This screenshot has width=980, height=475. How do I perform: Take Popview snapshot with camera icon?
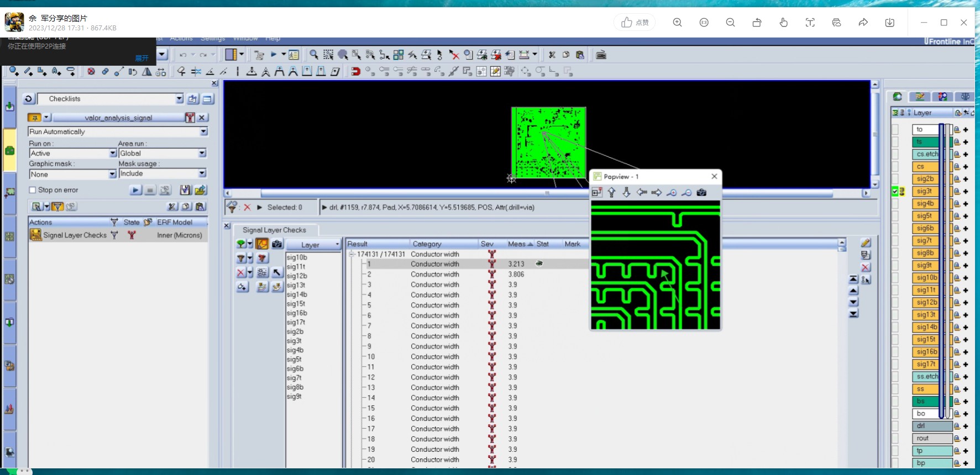tap(701, 192)
